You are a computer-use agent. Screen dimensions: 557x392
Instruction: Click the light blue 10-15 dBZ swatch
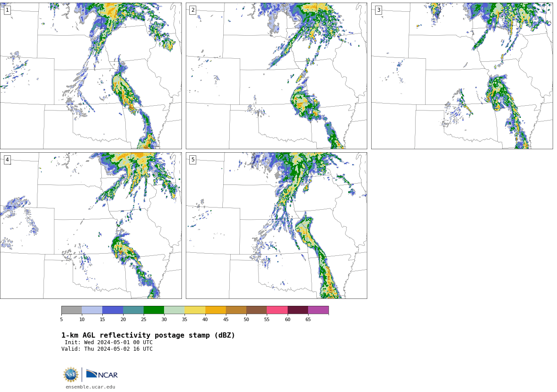point(92,310)
